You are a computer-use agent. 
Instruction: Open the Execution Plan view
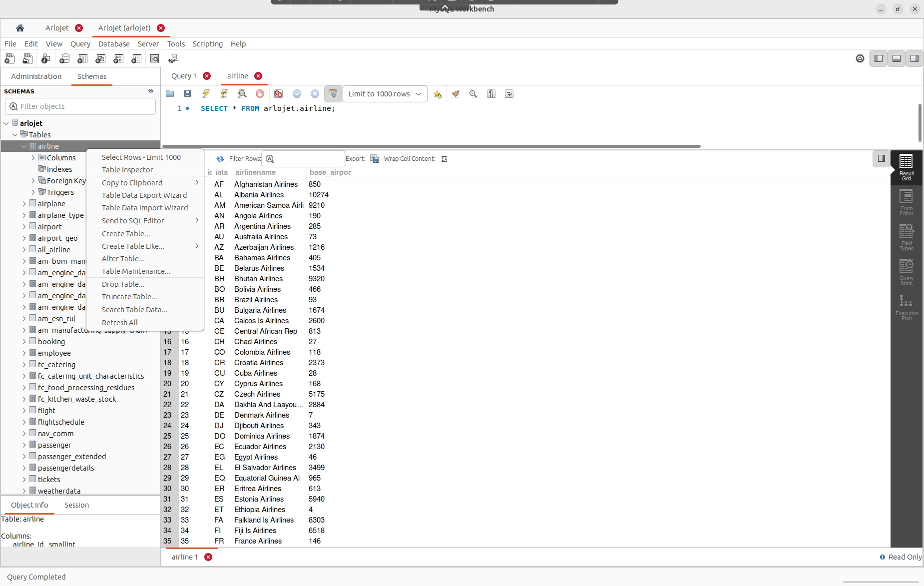(x=906, y=307)
